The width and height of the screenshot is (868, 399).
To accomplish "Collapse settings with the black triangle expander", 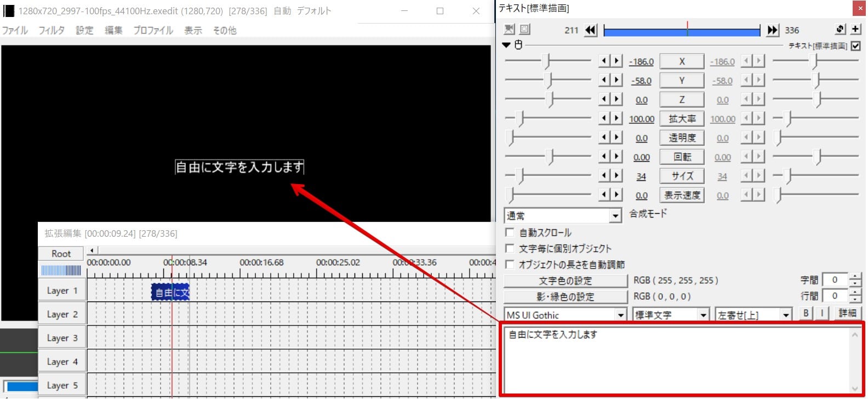I will point(507,45).
